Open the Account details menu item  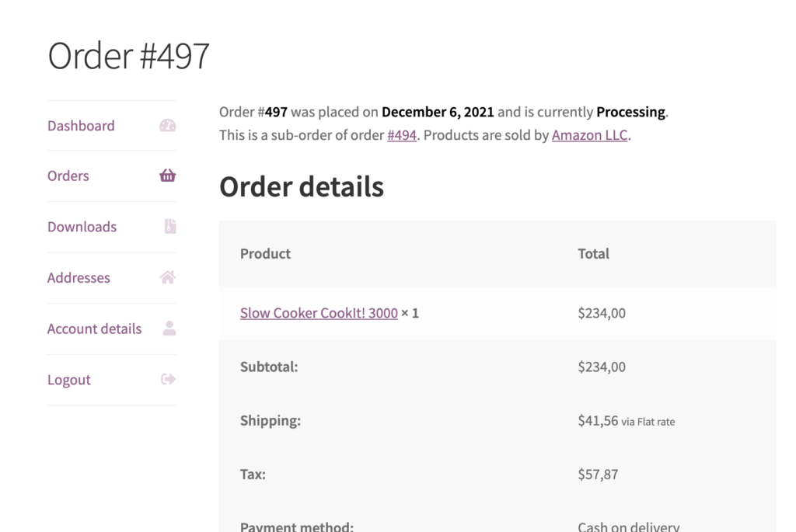[x=94, y=329]
